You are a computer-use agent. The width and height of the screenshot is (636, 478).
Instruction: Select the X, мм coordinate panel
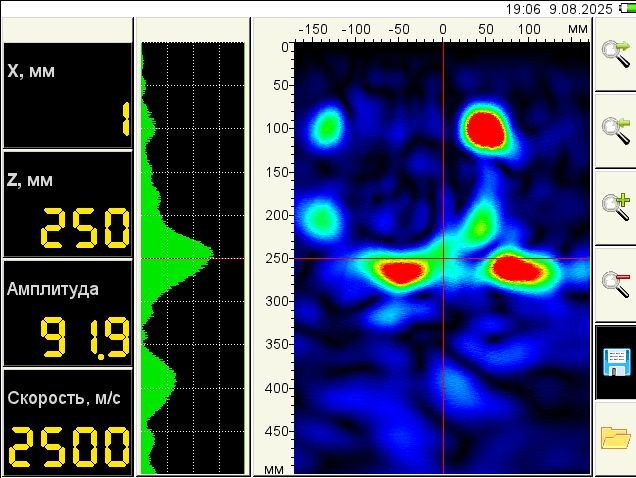coord(67,96)
